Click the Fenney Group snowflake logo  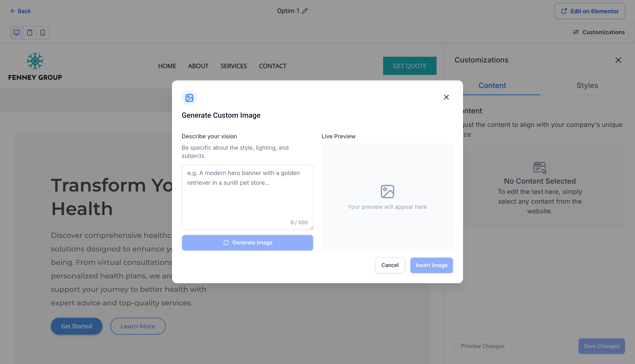coord(35,61)
